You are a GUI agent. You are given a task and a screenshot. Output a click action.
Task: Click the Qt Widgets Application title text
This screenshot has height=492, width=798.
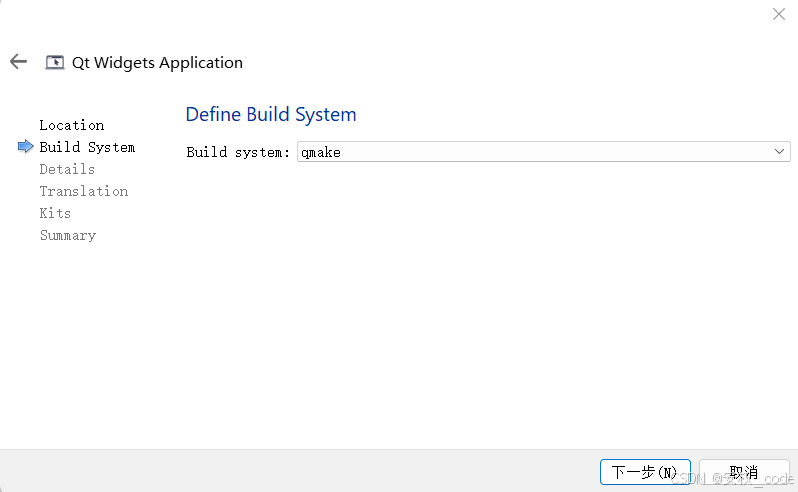point(157,63)
